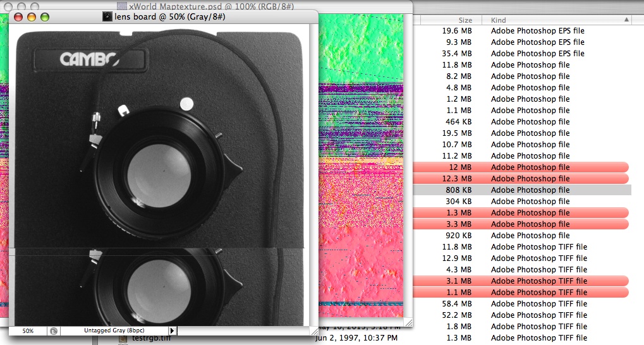Click the testrgb.tiff file icon in Finder
644x345 pixels.
click(123, 339)
